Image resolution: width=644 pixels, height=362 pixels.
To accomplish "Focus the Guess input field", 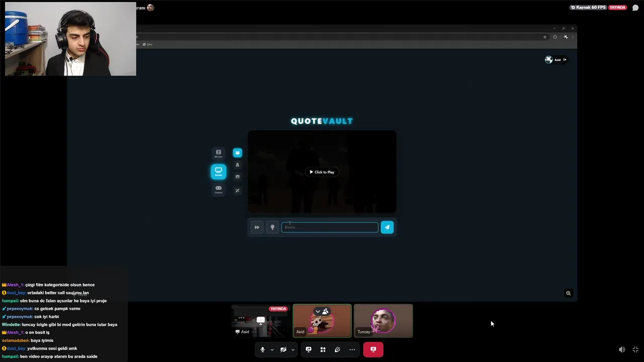I will point(330,227).
